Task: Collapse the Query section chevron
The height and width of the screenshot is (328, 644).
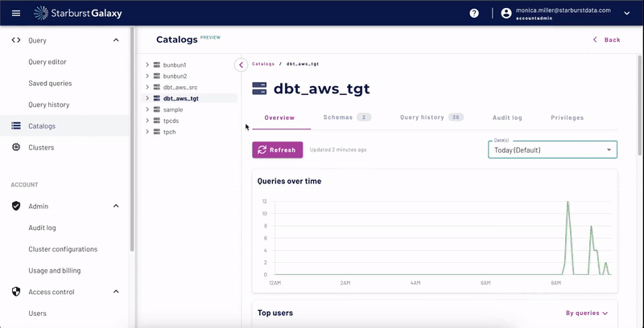Action: pos(116,40)
